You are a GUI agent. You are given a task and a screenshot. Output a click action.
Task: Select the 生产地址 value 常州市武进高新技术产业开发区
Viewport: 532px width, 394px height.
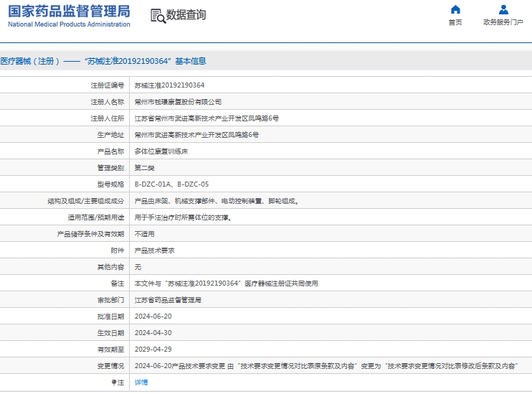[196, 135]
